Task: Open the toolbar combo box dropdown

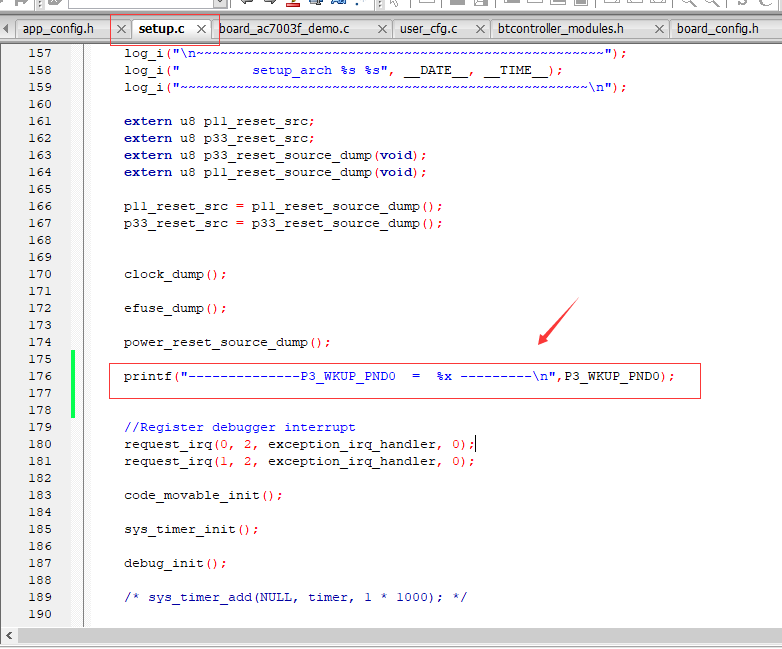Action: click(220, 3)
